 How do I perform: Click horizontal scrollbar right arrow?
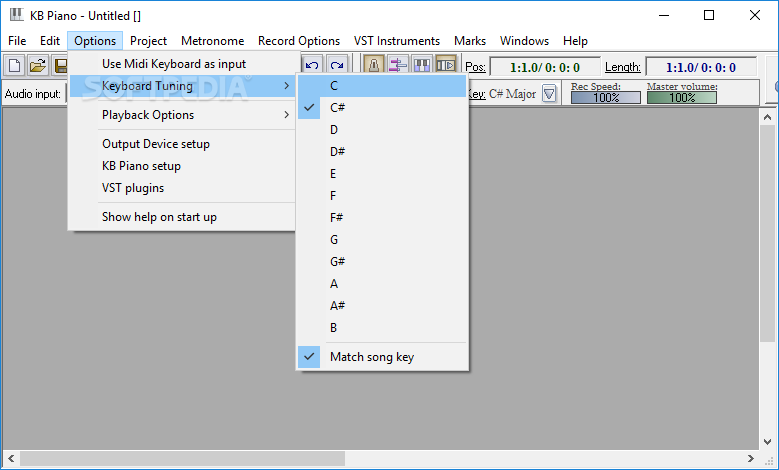[751, 459]
